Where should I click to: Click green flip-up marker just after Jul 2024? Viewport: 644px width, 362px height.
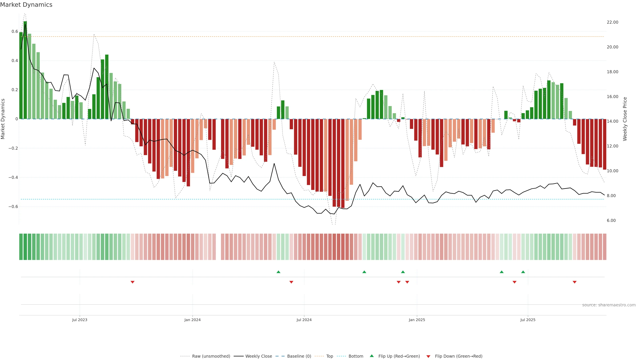(364, 272)
